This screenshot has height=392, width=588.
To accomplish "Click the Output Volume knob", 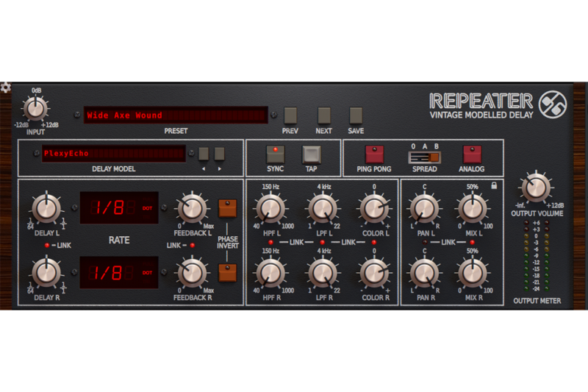I will [x=536, y=187].
